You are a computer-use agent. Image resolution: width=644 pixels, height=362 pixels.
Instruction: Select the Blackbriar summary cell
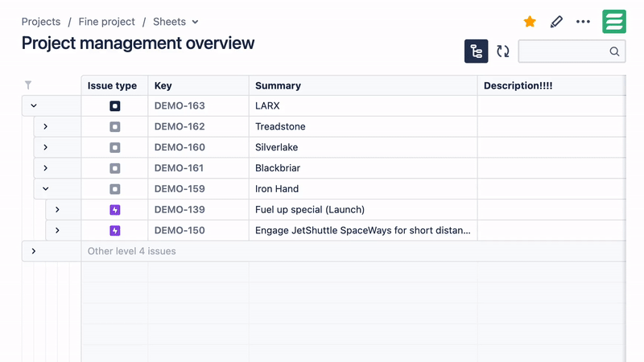[363, 168]
